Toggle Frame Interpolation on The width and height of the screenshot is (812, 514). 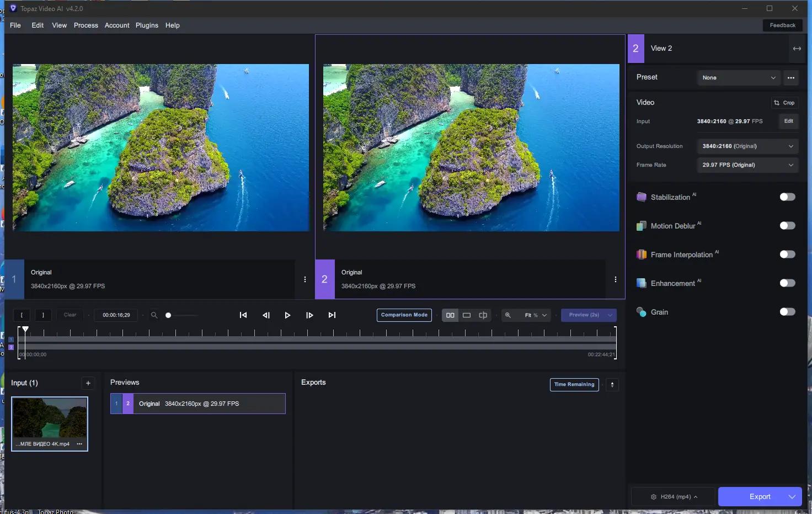(787, 255)
